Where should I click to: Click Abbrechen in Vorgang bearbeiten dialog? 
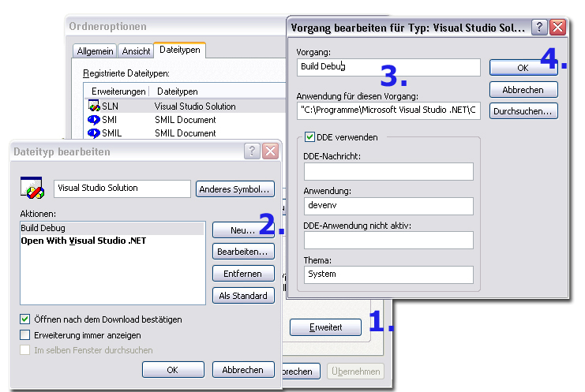click(x=523, y=90)
